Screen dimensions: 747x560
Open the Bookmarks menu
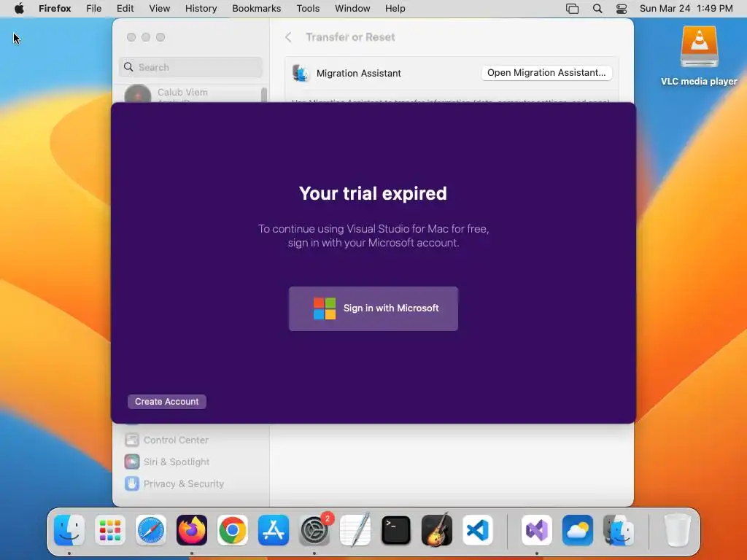[x=257, y=9]
